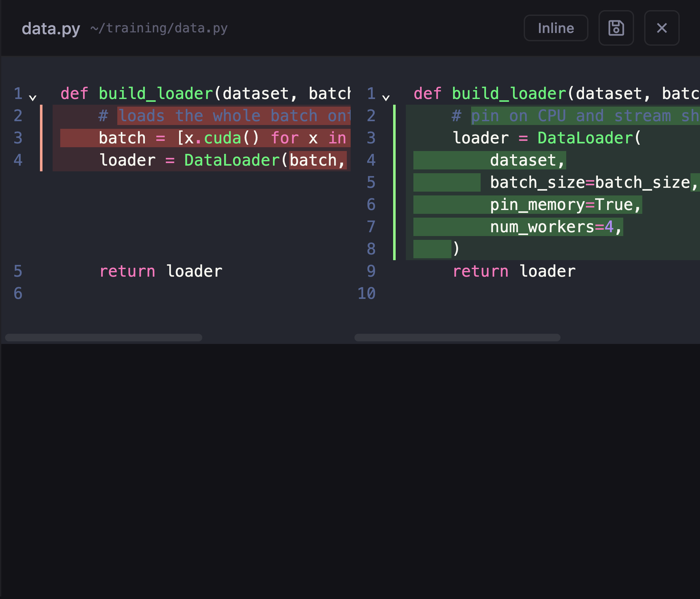Viewport: 700px width, 599px height.
Task: Click 'return loader' in the right pane
Action: coord(514,271)
